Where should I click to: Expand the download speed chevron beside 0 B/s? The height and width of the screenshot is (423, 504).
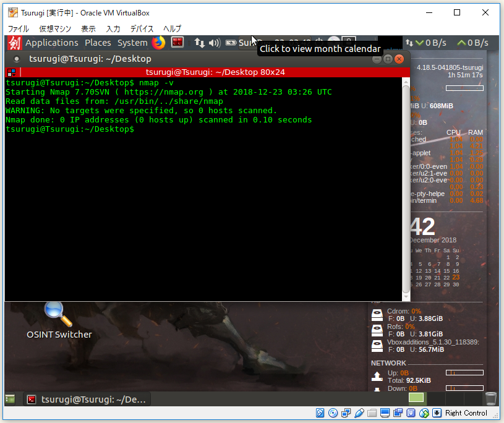pyautogui.click(x=420, y=43)
